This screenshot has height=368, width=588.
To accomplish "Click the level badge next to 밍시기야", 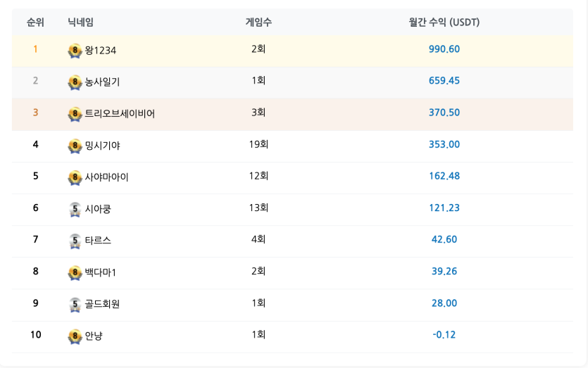I will 75,146.
